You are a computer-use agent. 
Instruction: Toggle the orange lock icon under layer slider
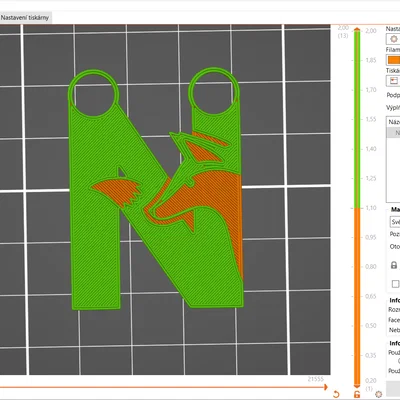(x=357, y=394)
